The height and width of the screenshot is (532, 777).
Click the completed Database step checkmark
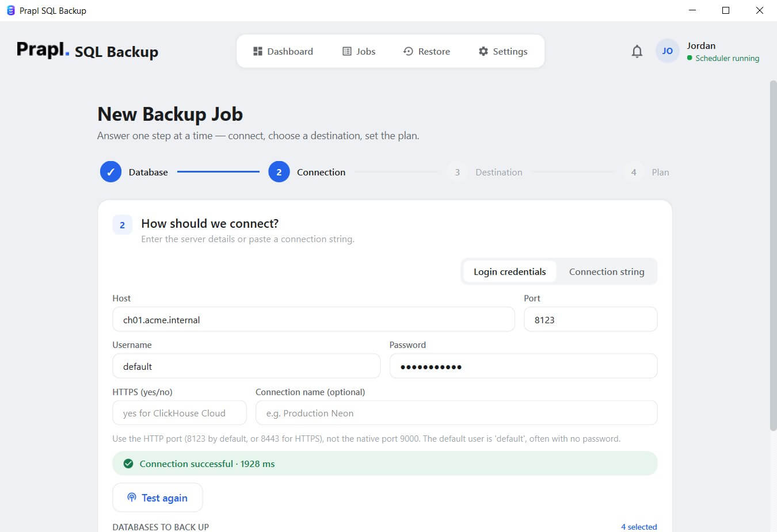[111, 172]
